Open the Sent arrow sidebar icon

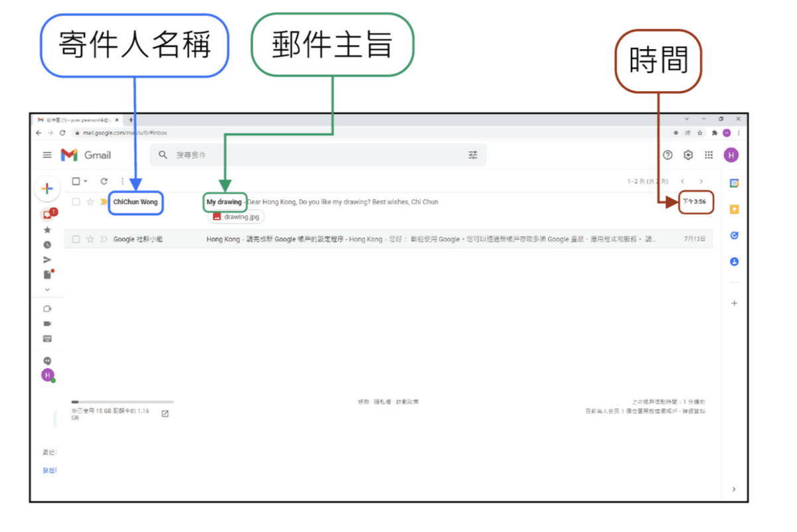47,260
